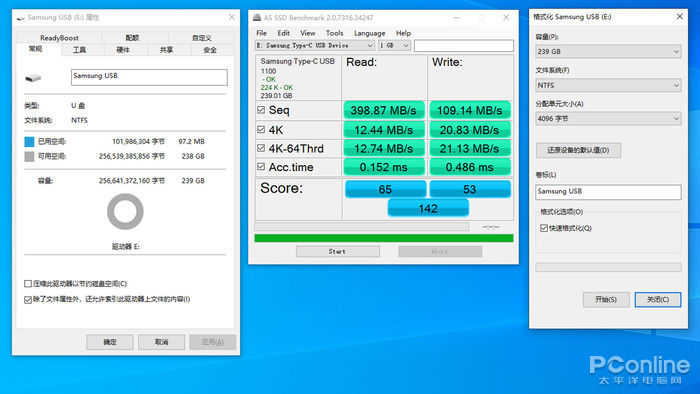700x394 pixels.
Task: Click the volume label field containing Samsung USB
Action: [608, 192]
